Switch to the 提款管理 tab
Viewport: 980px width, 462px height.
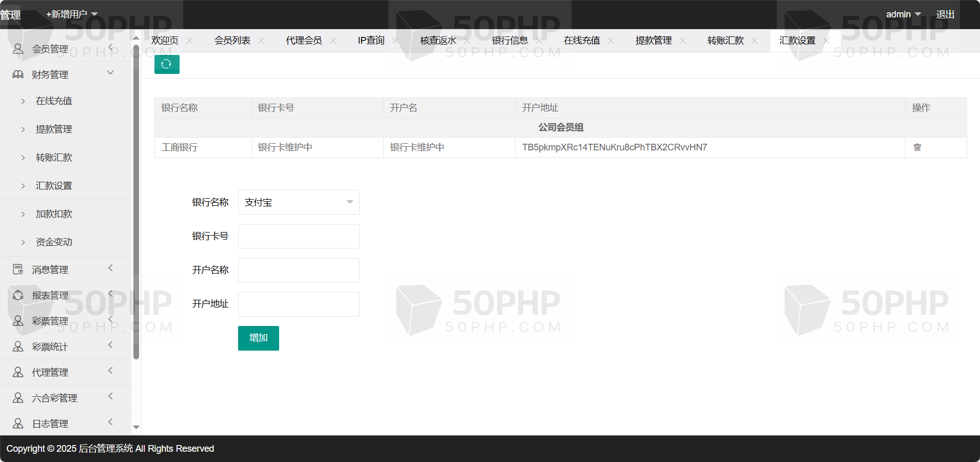click(653, 41)
